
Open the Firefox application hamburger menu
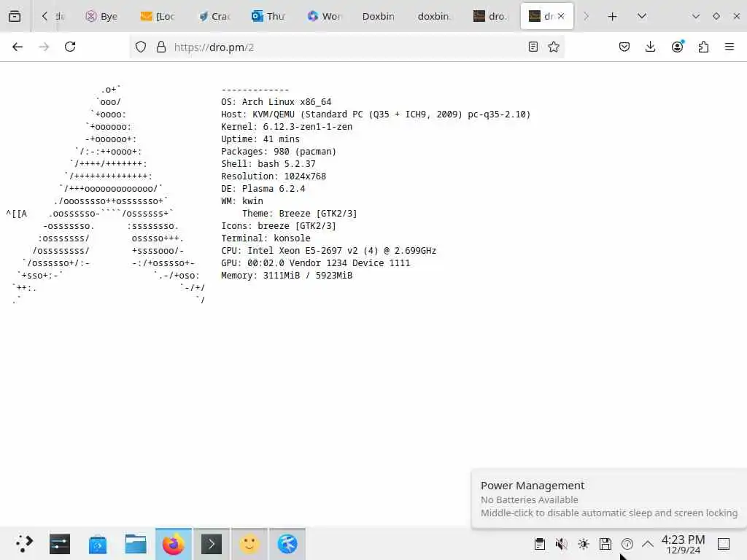tap(729, 47)
